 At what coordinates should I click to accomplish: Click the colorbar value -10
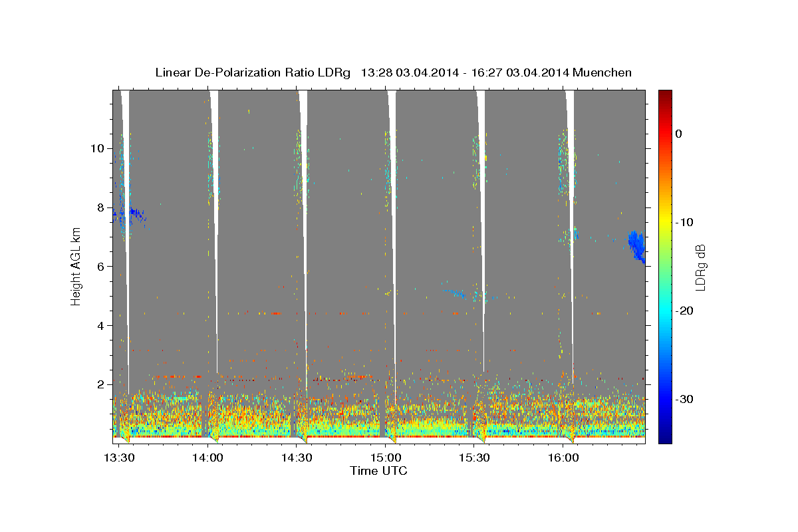pyautogui.click(x=683, y=222)
